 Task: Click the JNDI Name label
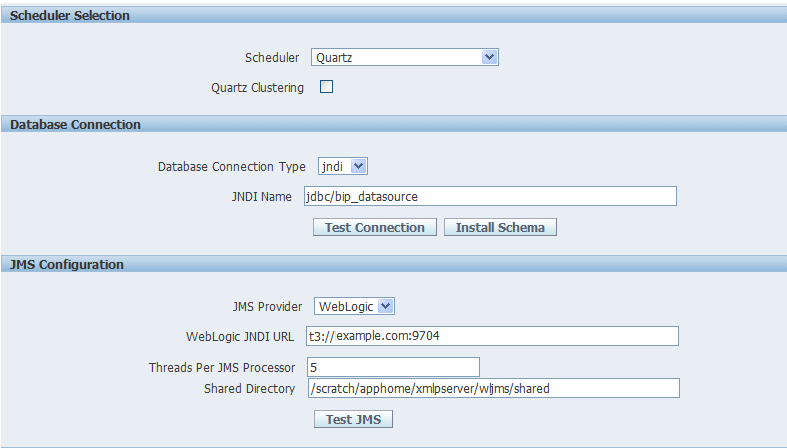point(261,197)
